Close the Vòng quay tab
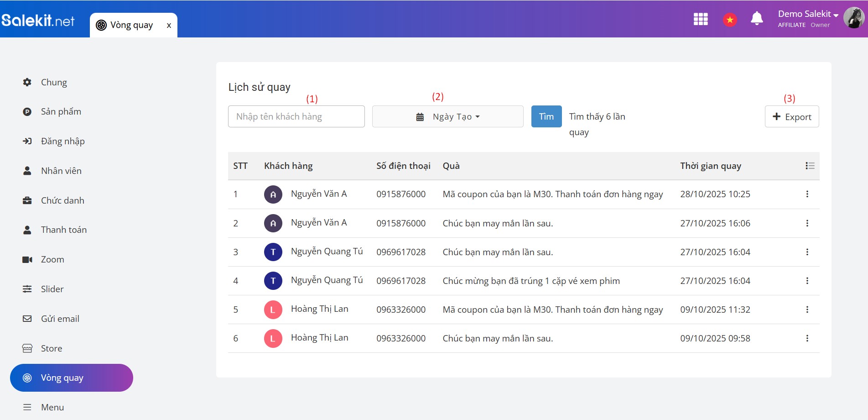This screenshot has width=868, height=420. click(169, 26)
